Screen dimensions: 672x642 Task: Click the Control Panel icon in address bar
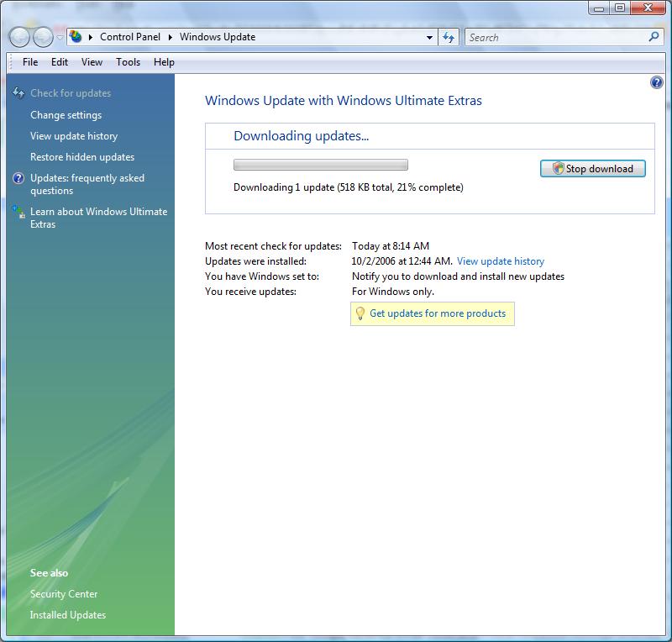click(76, 37)
